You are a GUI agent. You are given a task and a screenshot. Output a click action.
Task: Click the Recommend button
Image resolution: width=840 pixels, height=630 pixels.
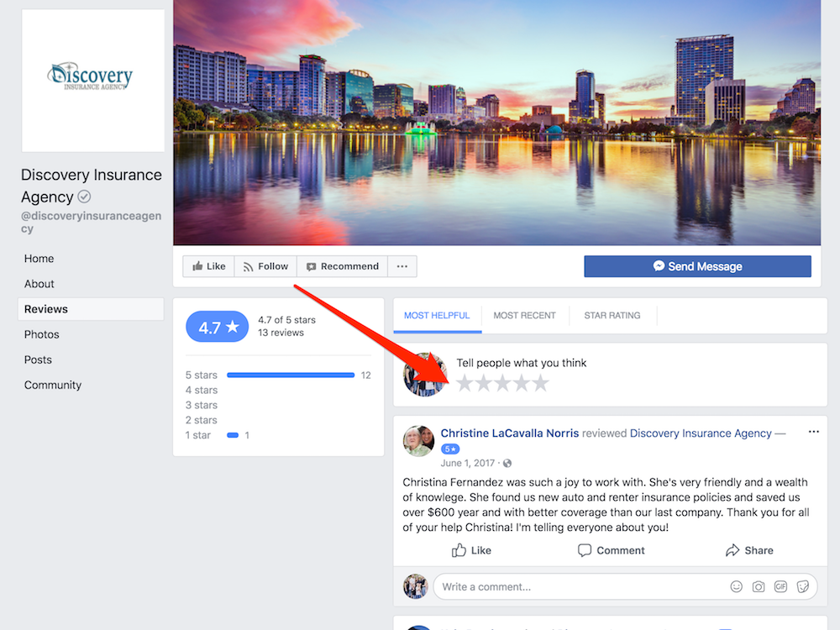point(343,266)
